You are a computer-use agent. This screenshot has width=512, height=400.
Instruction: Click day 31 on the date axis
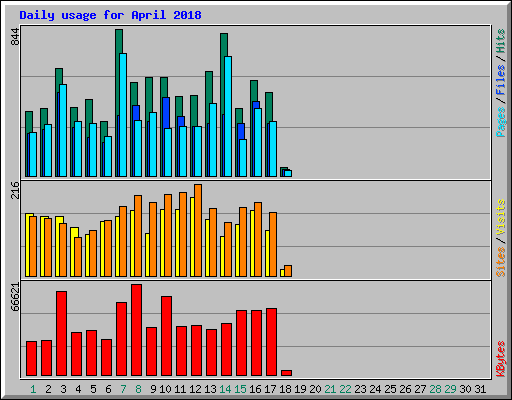480,389
